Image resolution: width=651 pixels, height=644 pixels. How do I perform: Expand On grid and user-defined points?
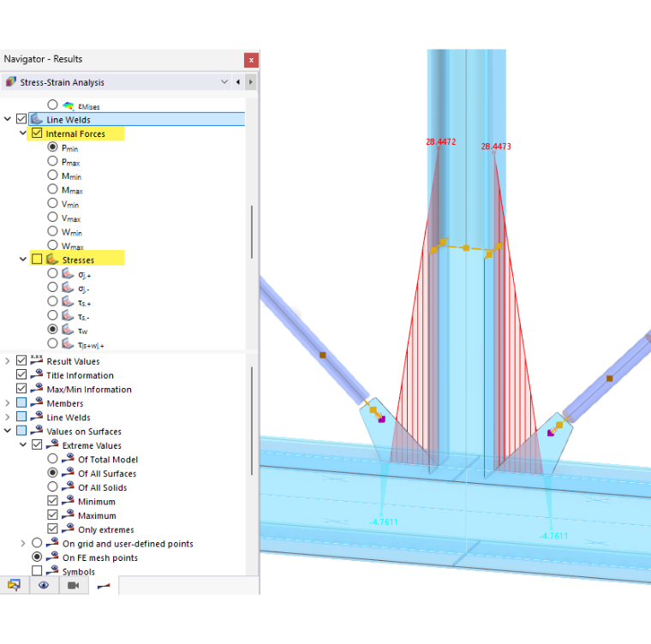tap(23, 543)
